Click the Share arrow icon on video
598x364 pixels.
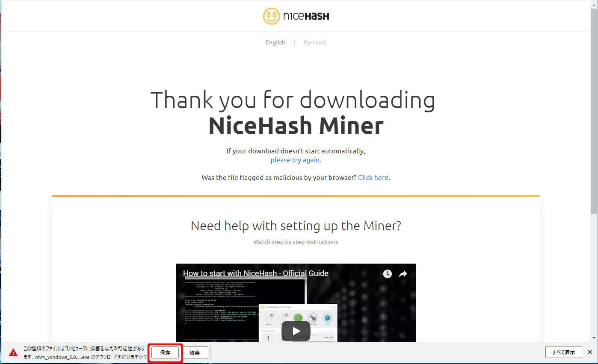403,274
